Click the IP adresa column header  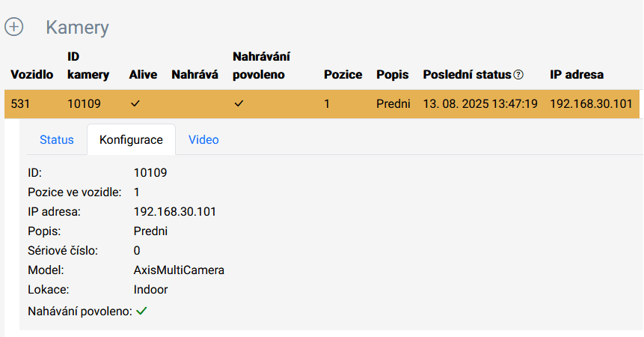point(577,75)
